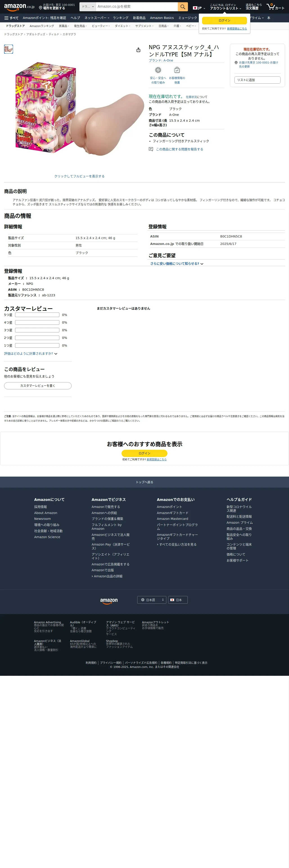Click the yellow ログイン popup button
Image resolution: width=289 pixels, height=868 pixels.
click(x=224, y=21)
